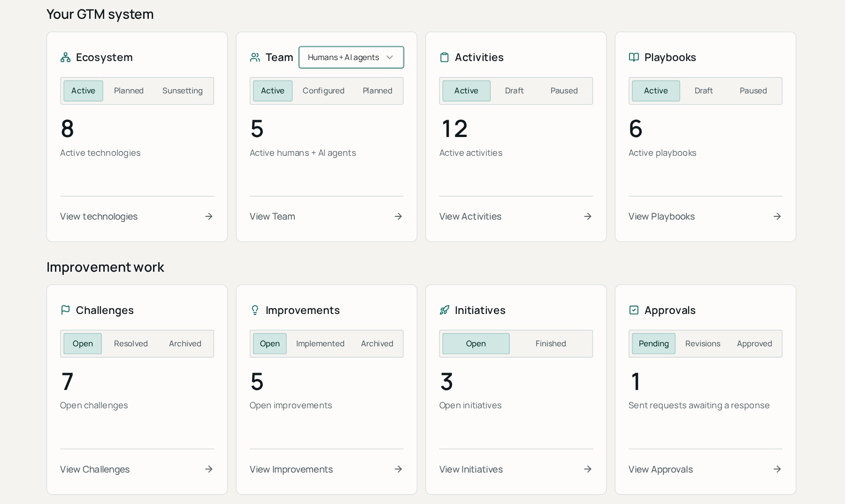Open the View Initiatives link
Viewport: 845px width, 504px height.
(516, 469)
